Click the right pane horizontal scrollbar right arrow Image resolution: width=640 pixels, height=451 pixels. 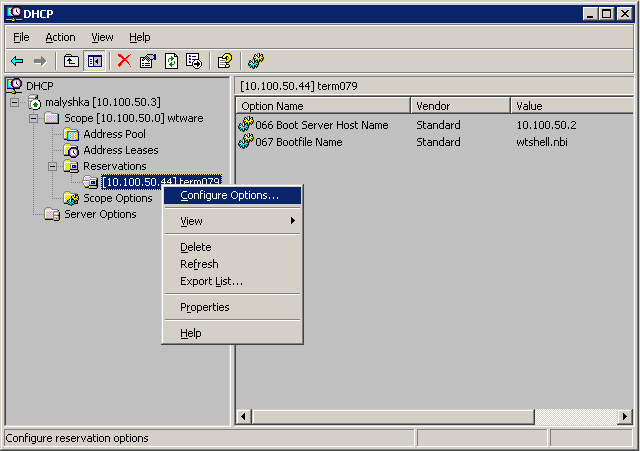(624, 415)
